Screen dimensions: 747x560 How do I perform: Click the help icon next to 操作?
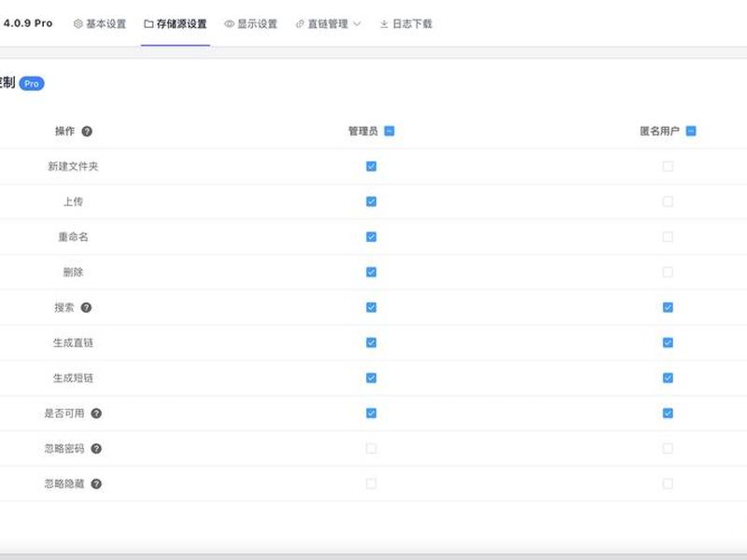87,132
